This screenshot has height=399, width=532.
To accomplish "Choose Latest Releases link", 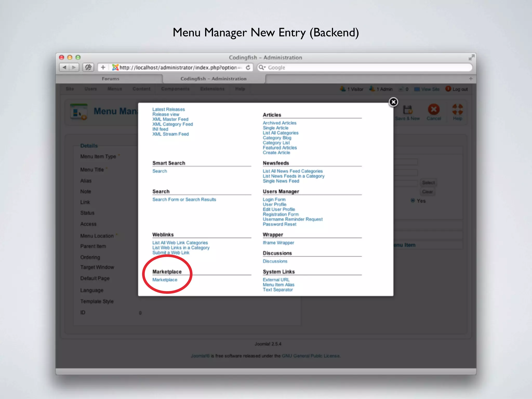I will click(x=169, y=109).
